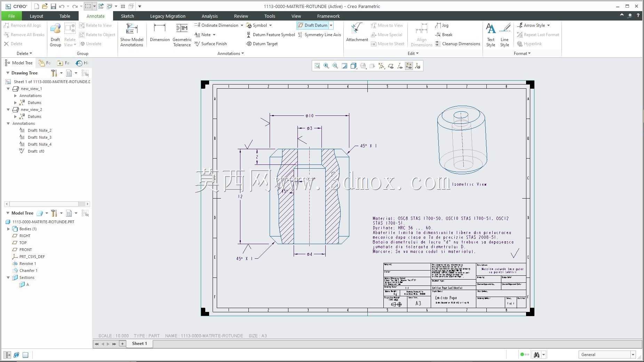Collapse the new_view_1 tree node
The height and width of the screenshot is (362, 644).
pos(8,89)
